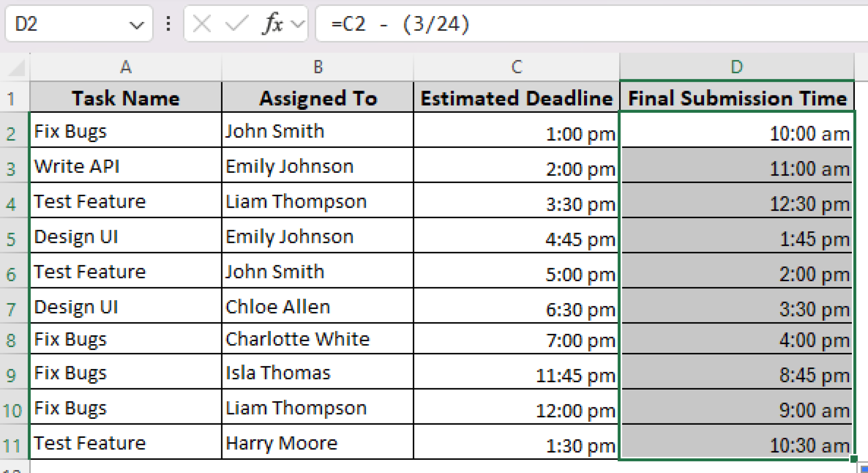Select the Final Submission Time header cell
This screenshot has height=473, width=868.
pos(737,98)
